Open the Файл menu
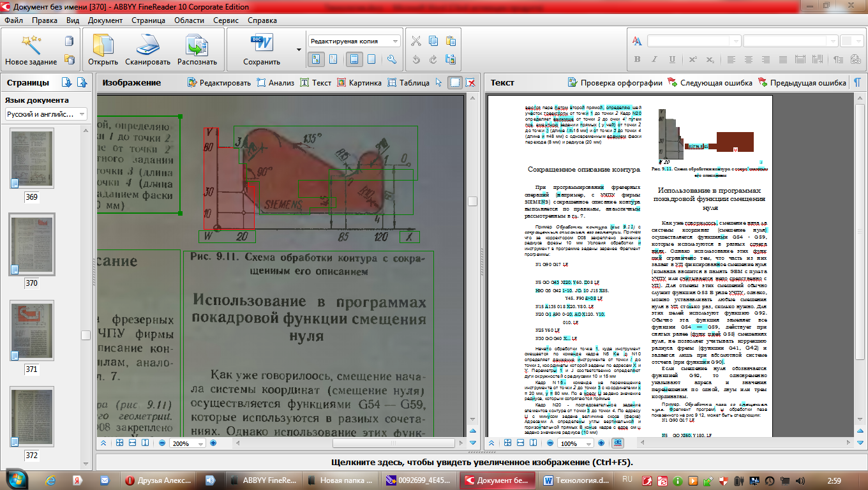The height and width of the screenshot is (490, 868). coord(13,20)
